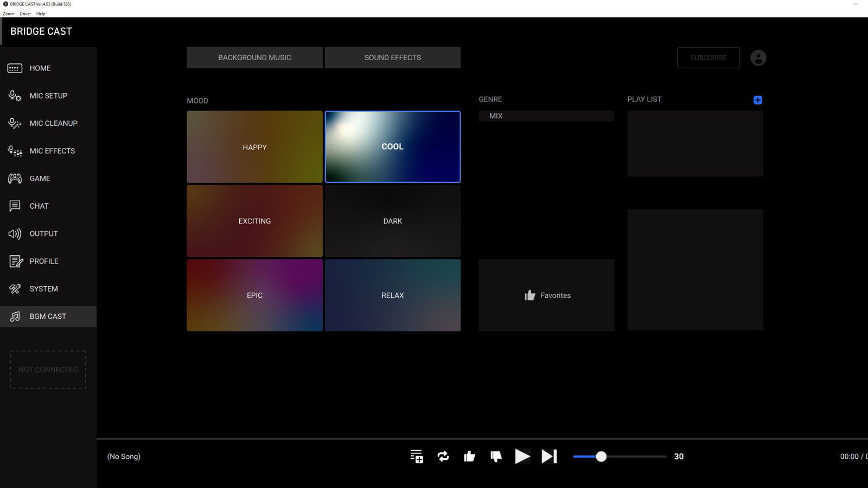Click the add-to-playlist queue icon
868x488 pixels.
[x=416, y=457]
